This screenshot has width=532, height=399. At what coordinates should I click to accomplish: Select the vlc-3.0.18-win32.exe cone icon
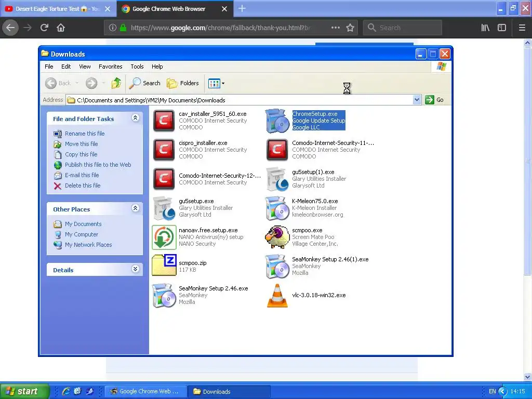point(277,295)
